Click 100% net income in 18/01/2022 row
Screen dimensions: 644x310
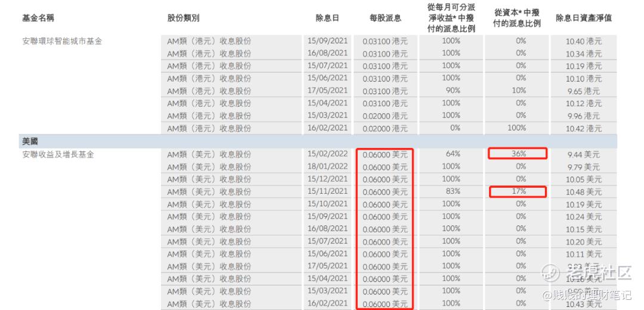451,166
